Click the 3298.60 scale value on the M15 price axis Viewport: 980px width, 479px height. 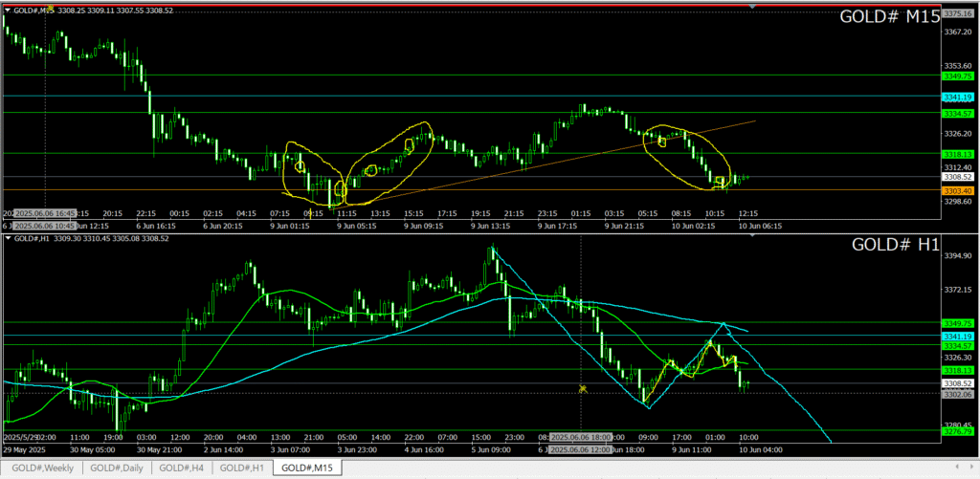coord(956,202)
